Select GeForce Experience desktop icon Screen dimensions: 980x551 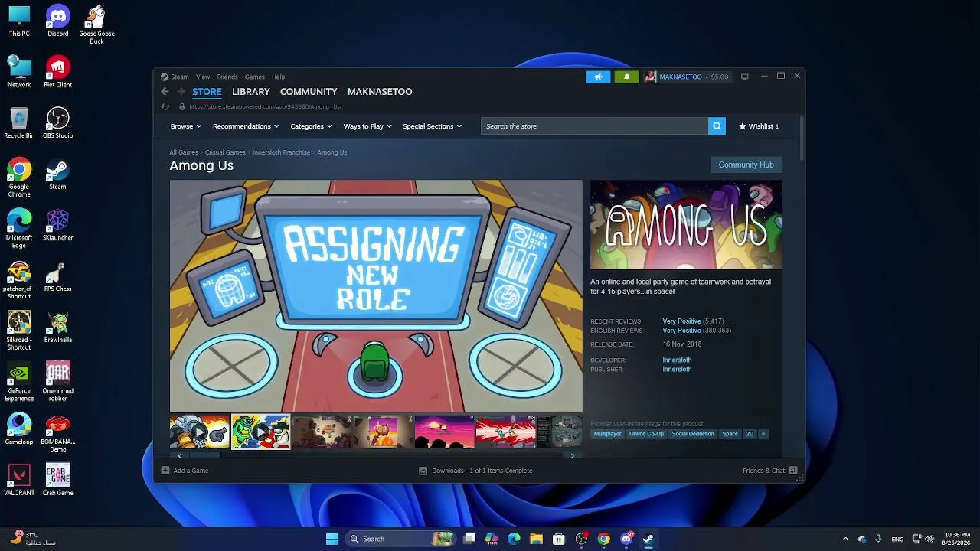19,383
